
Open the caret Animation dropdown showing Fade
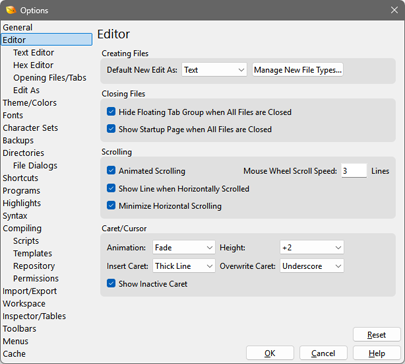click(x=184, y=248)
